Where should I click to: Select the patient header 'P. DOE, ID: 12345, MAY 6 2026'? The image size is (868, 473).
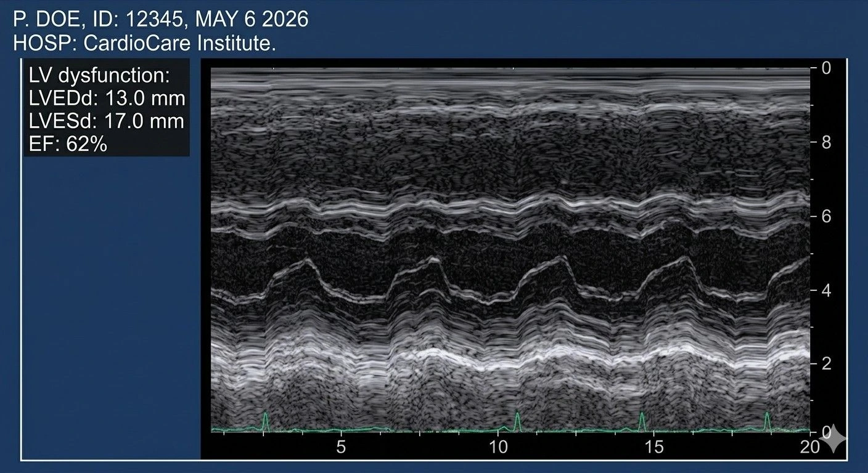160,20
